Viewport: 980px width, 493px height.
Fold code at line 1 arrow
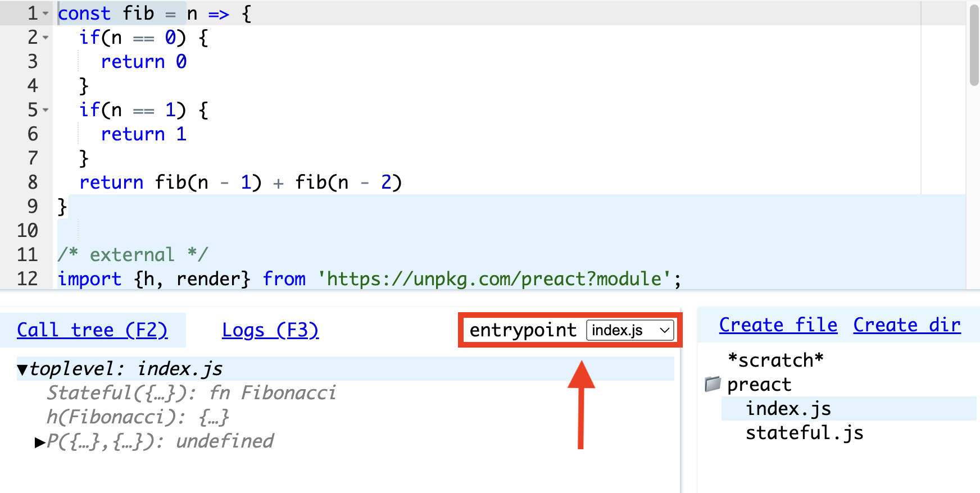click(x=46, y=13)
